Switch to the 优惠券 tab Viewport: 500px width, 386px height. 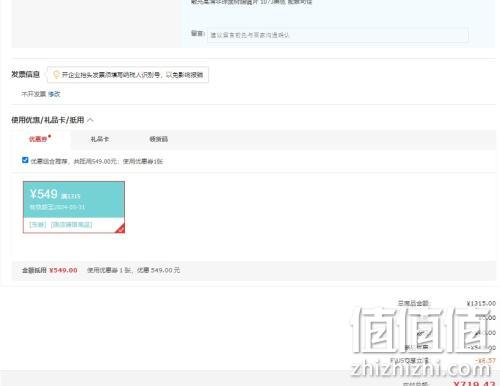coord(38,139)
